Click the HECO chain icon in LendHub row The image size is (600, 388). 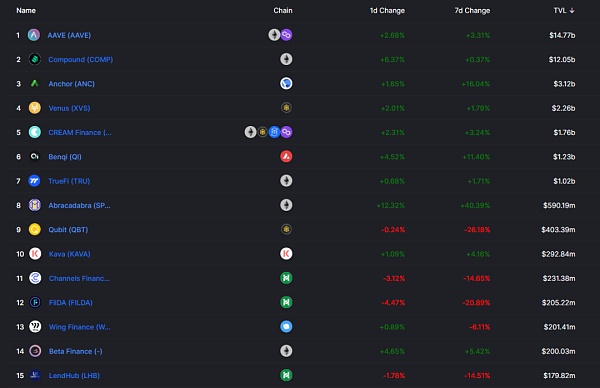[286, 375]
